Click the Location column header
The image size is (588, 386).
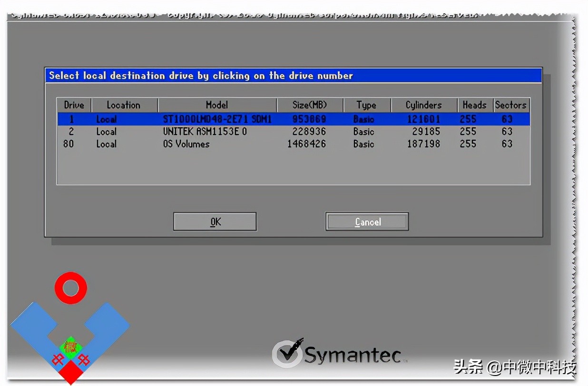tap(124, 105)
